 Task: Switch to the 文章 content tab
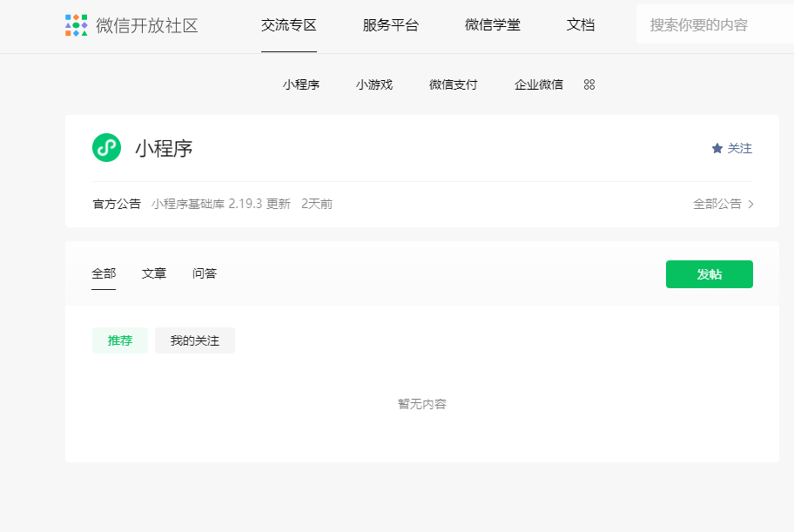pos(154,273)
